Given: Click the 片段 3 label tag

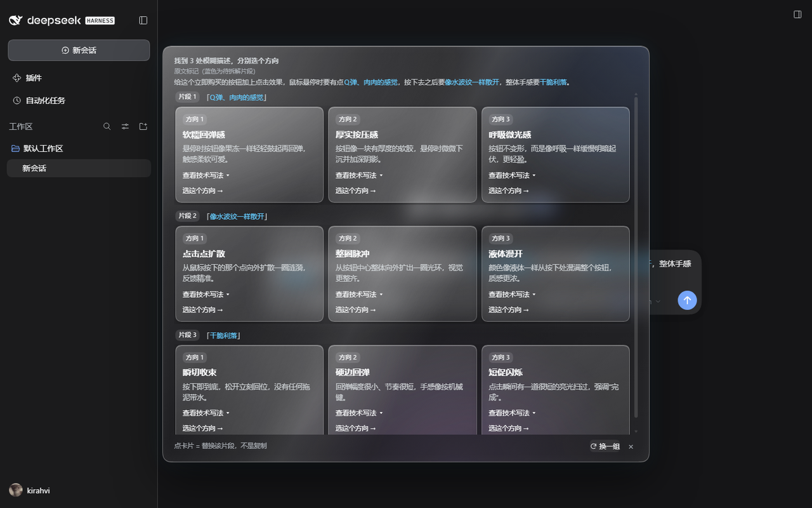Looking at the screenshot, I should pyautogui.click(x=188, y=335).
